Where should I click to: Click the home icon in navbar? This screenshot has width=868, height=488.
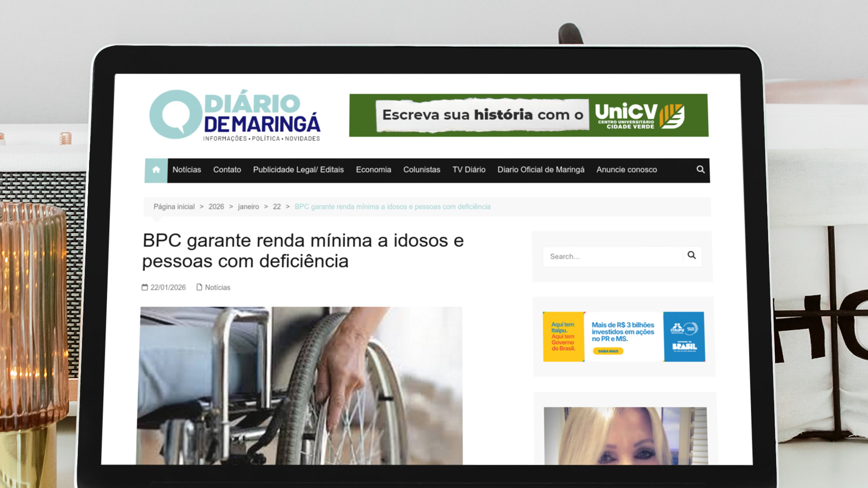point(156,170)
